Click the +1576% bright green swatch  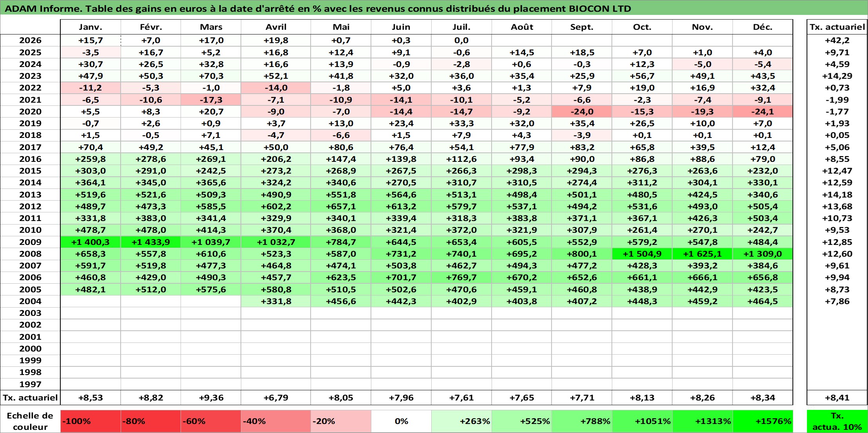pos(763,421)
